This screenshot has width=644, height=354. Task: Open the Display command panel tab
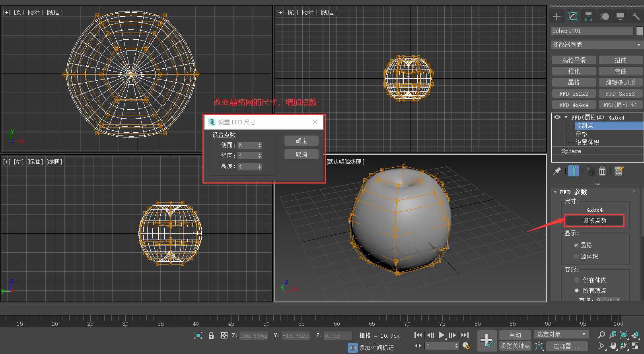tap(620, 16)
